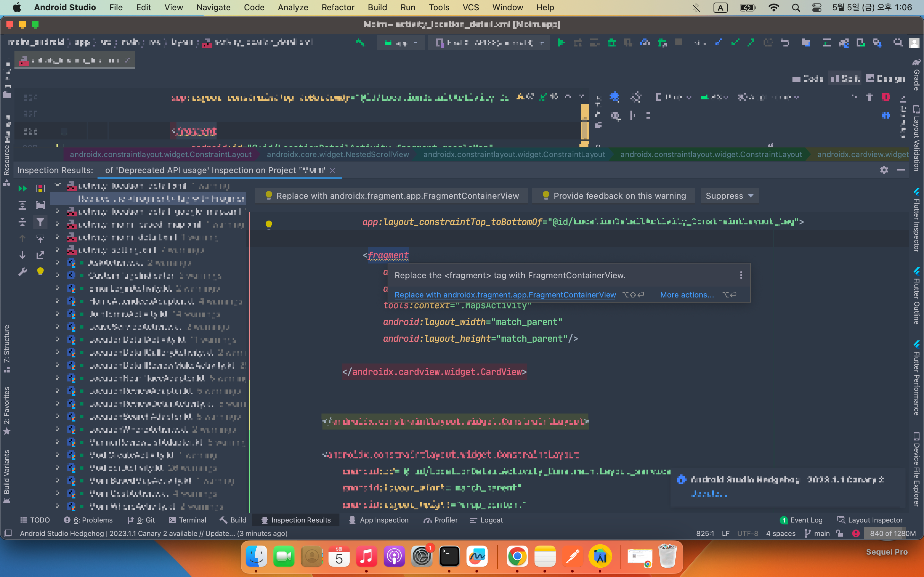Open the Refactor menu
Screen dimensions: 924x577
[338, 7]
